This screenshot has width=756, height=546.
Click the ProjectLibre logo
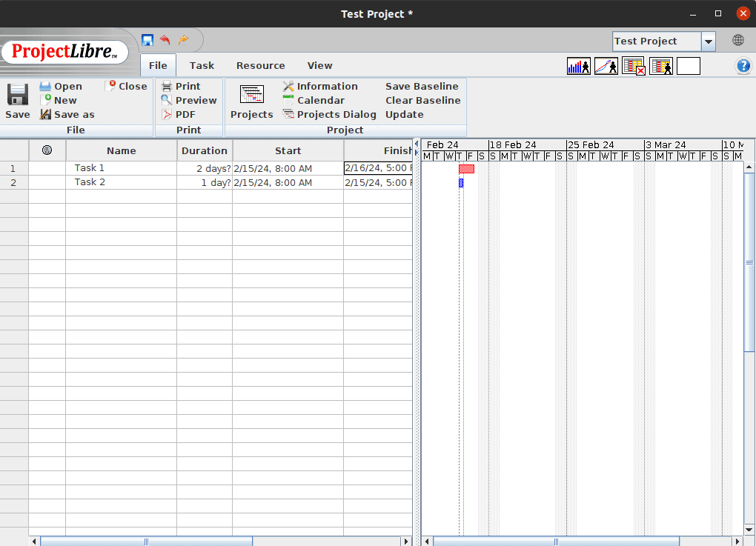64,52
